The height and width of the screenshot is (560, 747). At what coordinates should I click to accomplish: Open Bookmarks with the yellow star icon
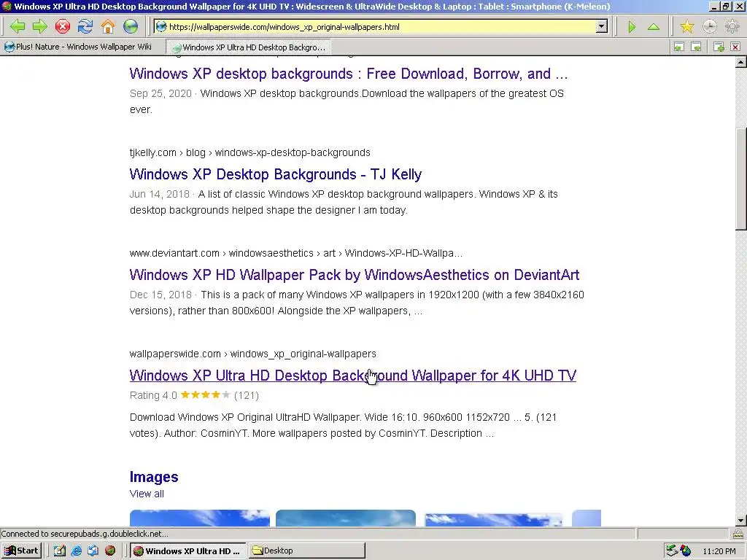687,27
